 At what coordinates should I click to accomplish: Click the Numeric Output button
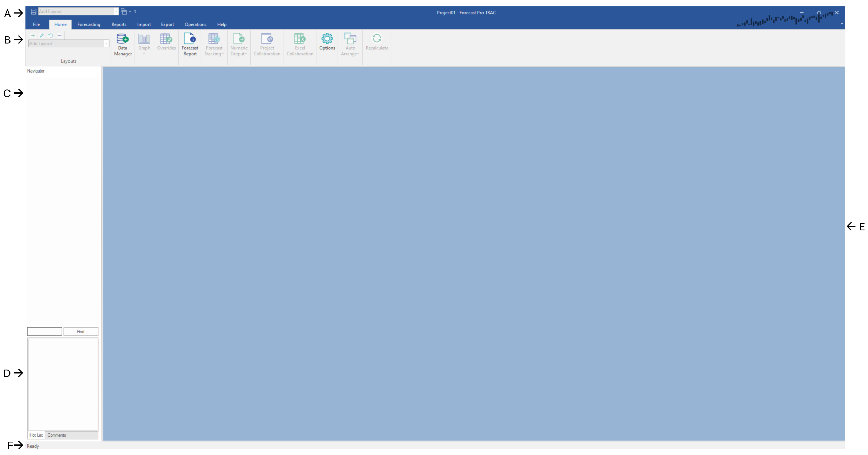239,44
